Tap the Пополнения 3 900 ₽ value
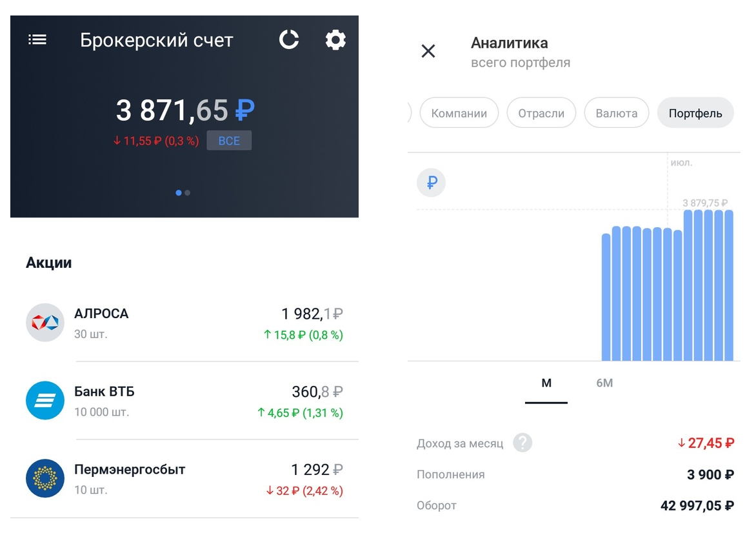This screenshot has height=555, width=756. [x=711, y=474]
